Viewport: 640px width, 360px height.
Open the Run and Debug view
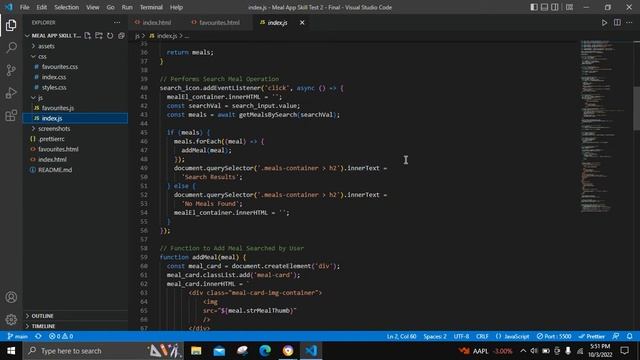point(11,93)
